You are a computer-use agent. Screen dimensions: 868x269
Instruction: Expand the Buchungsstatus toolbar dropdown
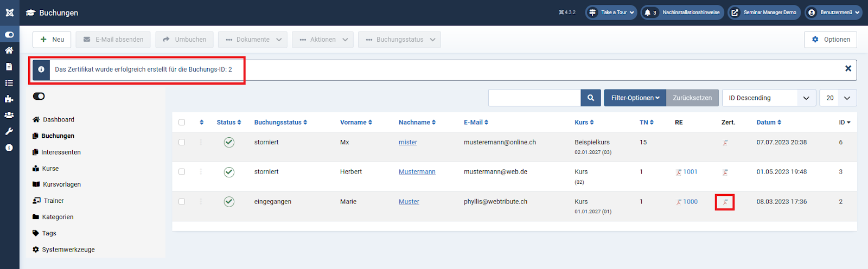(x=399, y=40)
